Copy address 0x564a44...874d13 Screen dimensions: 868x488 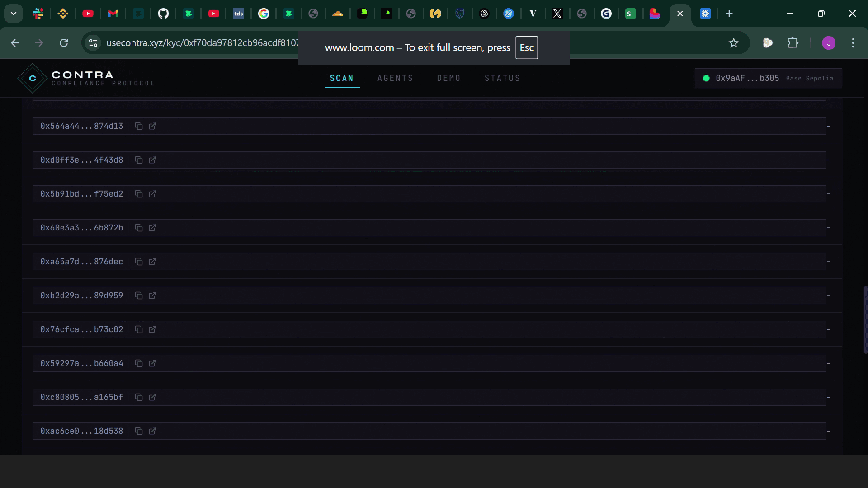(x=139, y=126)
